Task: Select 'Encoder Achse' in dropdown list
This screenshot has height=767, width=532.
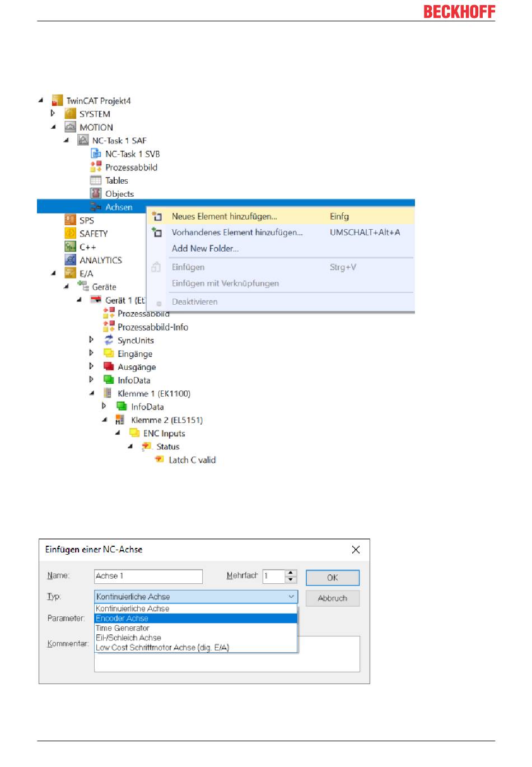Action: tap(195, 619)
